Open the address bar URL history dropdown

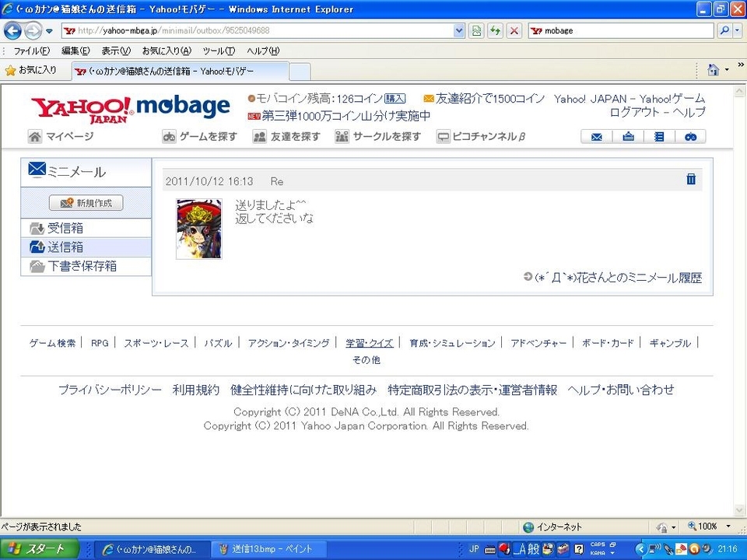point(459,30)
